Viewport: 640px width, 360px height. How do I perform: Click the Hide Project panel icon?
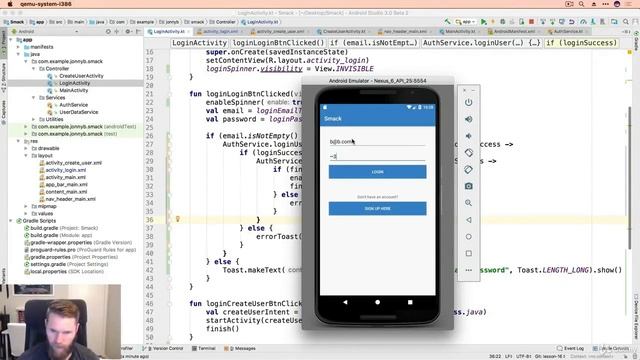[138, 31]
